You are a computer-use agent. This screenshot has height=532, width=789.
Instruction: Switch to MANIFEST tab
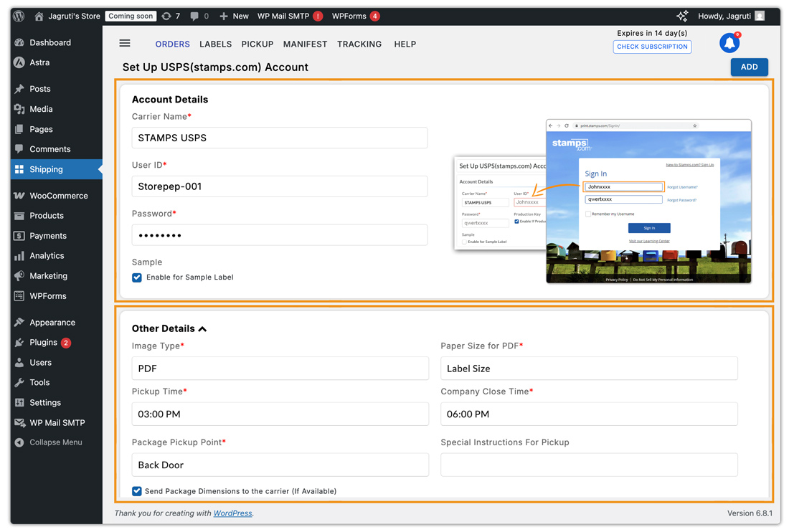click(305, 44)
